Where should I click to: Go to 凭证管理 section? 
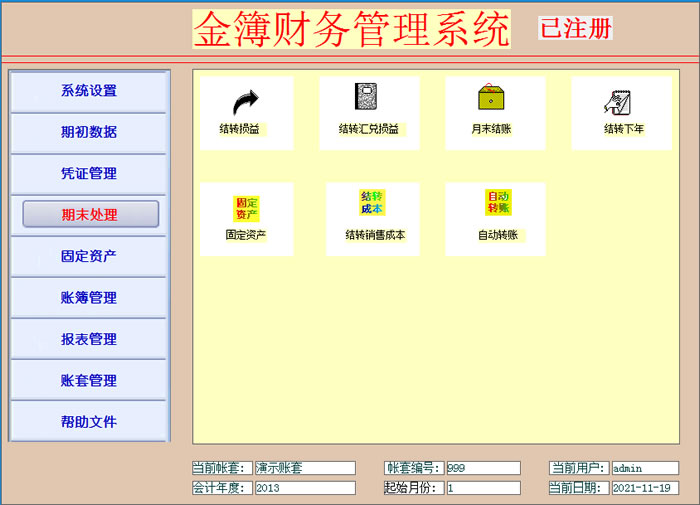[x=88, y=174]
